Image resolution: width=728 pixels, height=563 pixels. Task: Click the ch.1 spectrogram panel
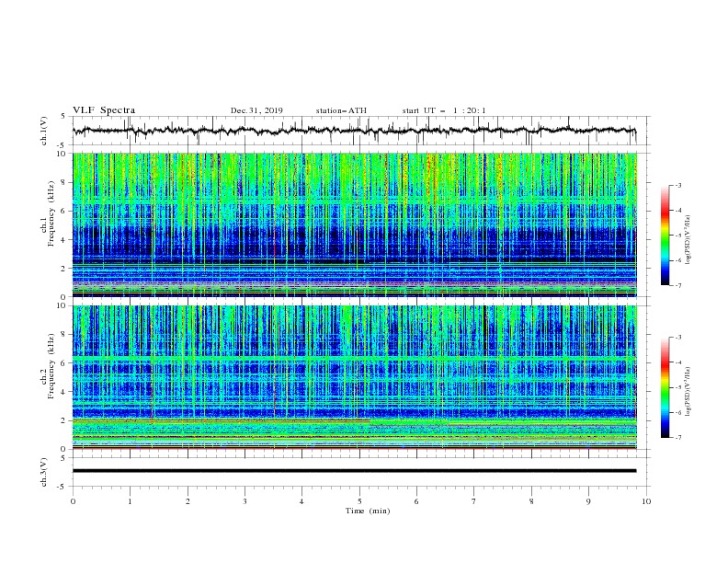tap(355, 224)
